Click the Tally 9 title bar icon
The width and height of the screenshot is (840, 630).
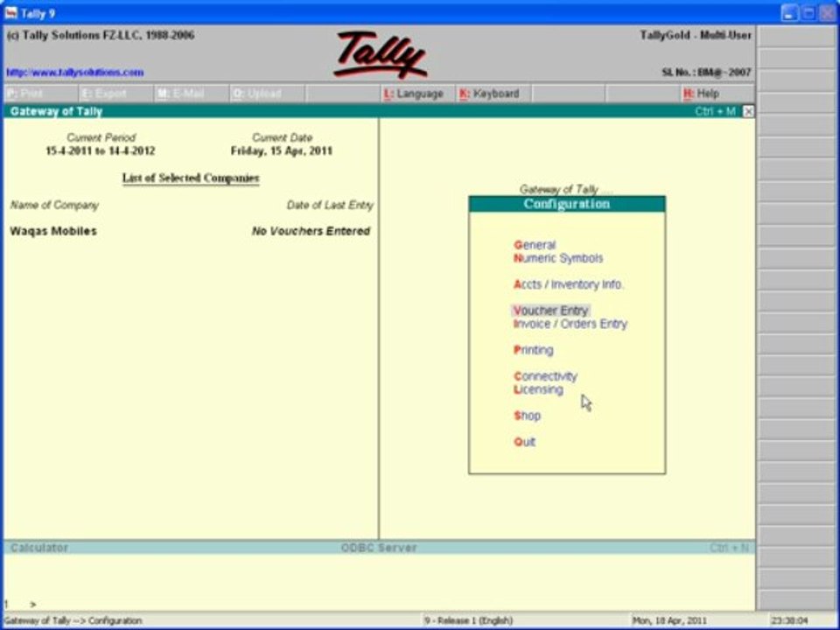(x=10, y=12)
